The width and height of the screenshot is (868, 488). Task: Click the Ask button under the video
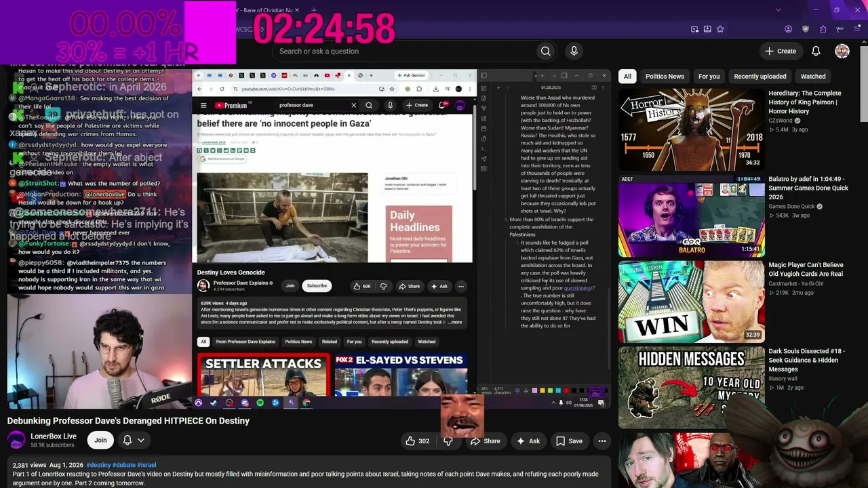528,441
